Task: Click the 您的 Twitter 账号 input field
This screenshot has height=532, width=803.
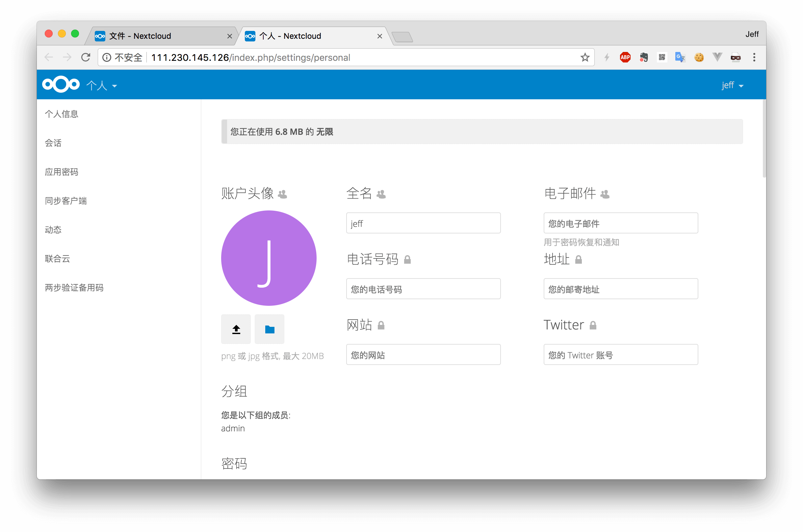Action: [621, 354]
